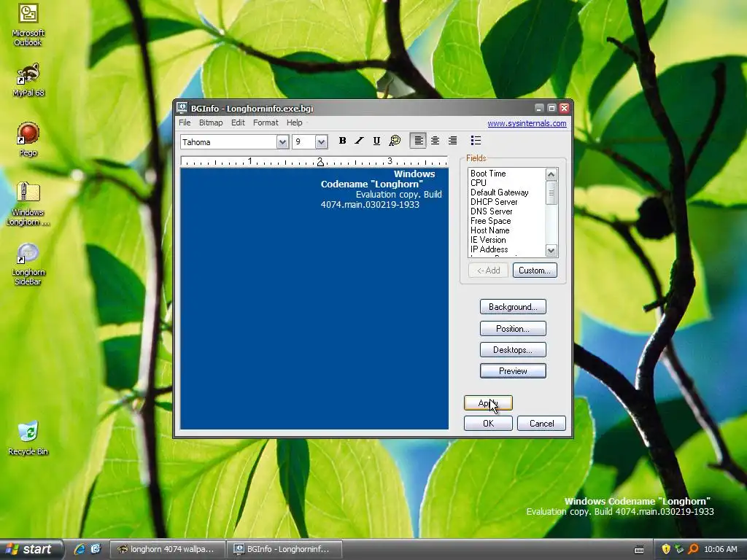Launch Internet Explorer from quick launch
Viewport: 747px width, 560px height.
[x=80, y=550]
